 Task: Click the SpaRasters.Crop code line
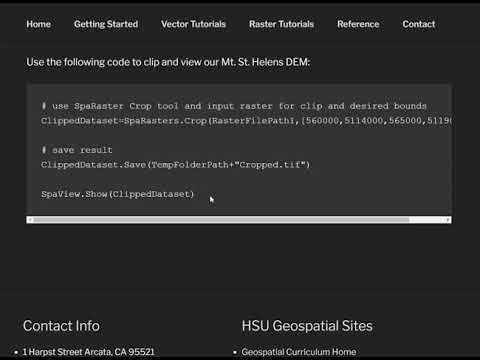coord(246,121)
